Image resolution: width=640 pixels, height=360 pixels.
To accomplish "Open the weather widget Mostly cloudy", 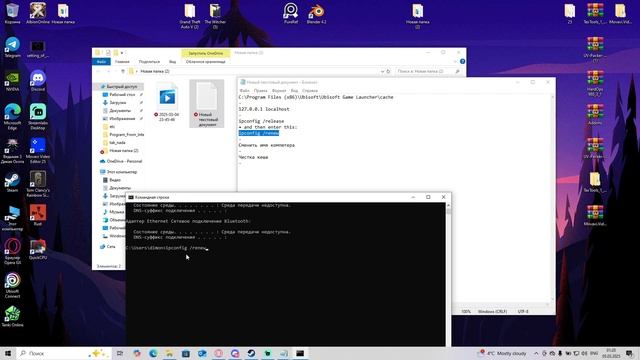I will [x=502, y=353].
